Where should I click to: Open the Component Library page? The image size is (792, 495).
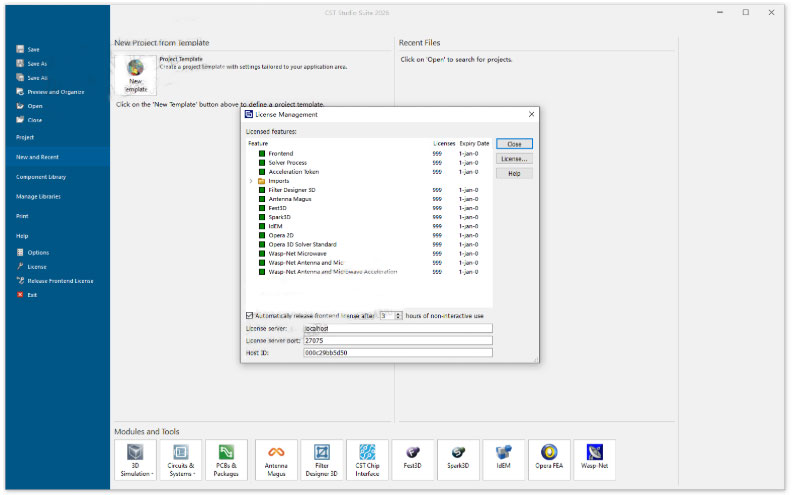41,177
